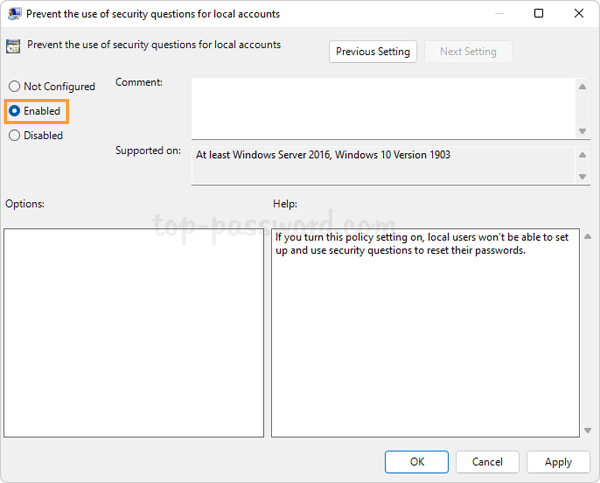
Task: Confirm changes with the OK button
Action: pyautogui.click(x=417, y=461)
